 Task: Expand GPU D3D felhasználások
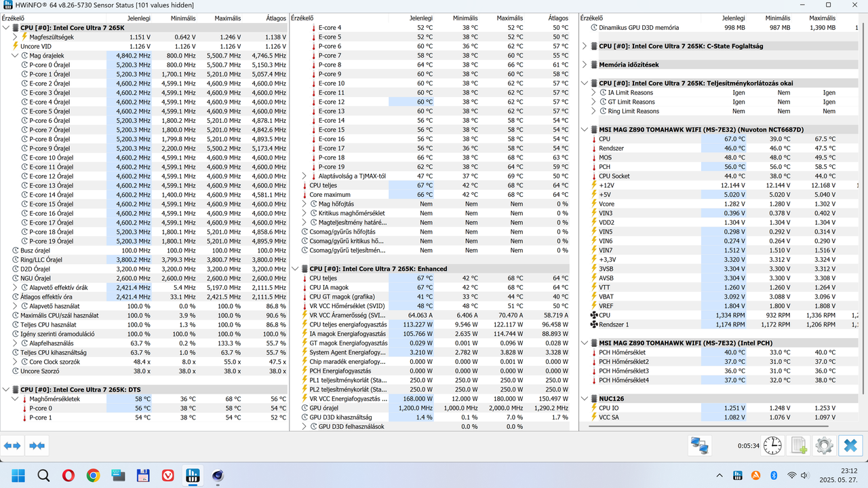coord(304,427)
